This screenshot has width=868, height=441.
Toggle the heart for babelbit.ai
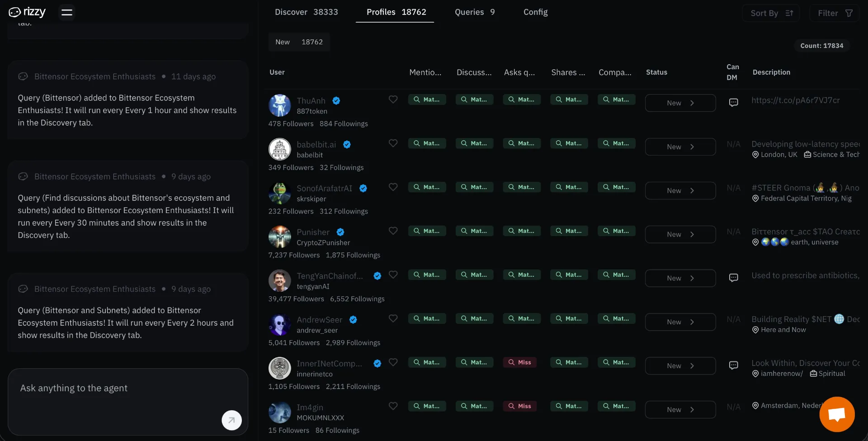tap(393, 143)
